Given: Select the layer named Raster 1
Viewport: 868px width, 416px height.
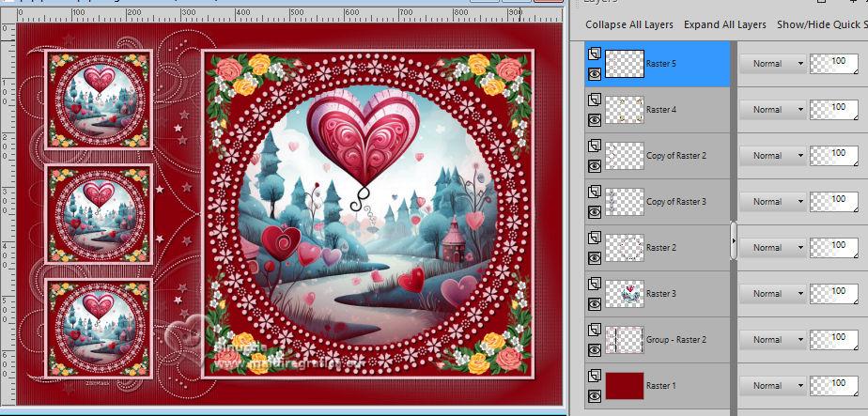Looking at the screenshot, I should [661, 385].
